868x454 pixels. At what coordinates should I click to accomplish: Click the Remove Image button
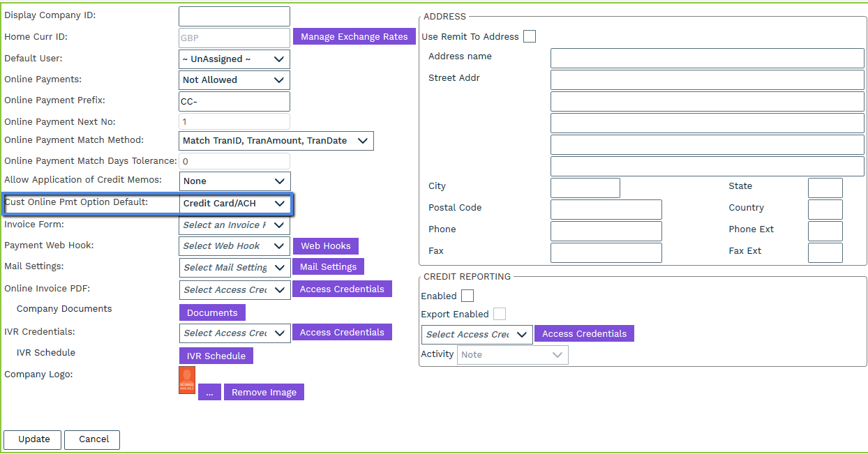[x=264, y=392]
